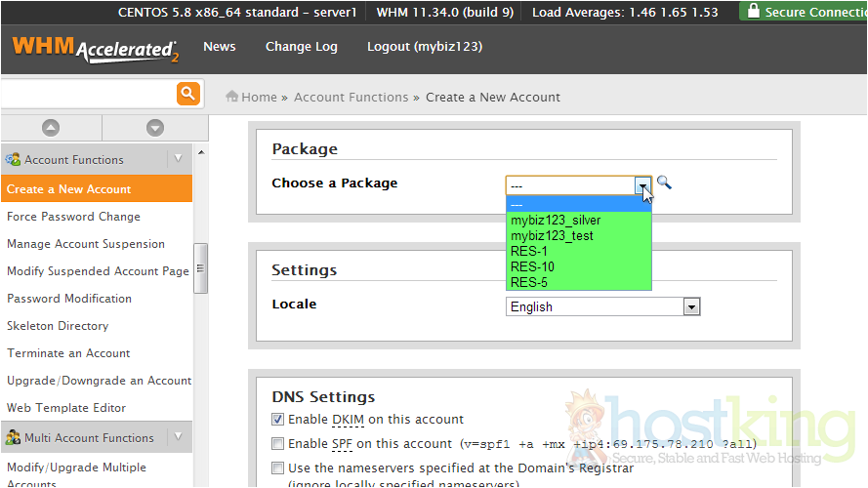Image resolution: width=868 pixels, height=488 pixels.
Task: Open the Change Log menu item
Action: pyautogui.click(x=301, y=47)
